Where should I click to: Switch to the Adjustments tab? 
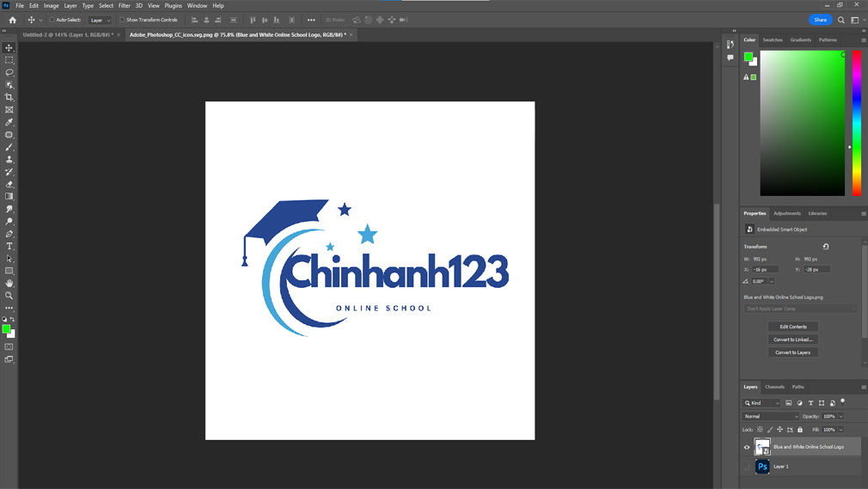click(786, 213)
